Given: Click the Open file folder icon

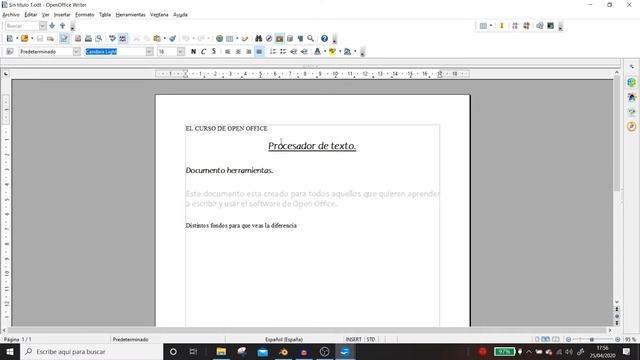Looking at the screenshot, I should click(x=24, y=38).
